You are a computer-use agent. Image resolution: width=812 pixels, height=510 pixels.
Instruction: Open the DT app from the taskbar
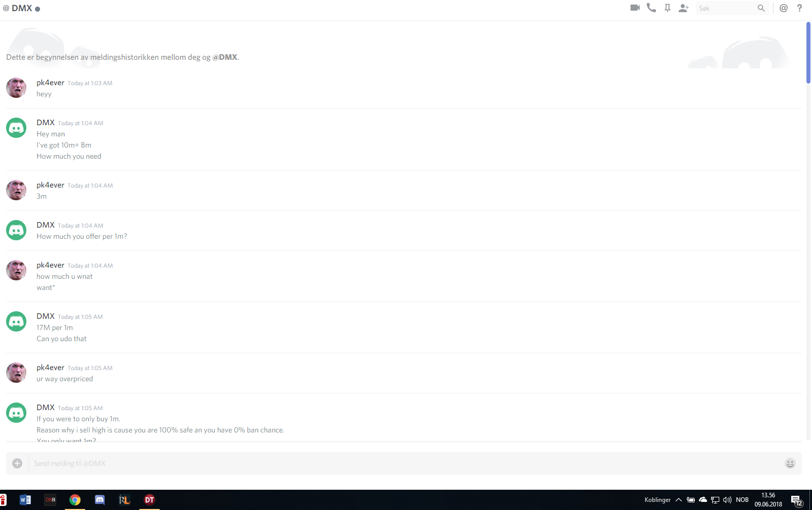[150, 500]
